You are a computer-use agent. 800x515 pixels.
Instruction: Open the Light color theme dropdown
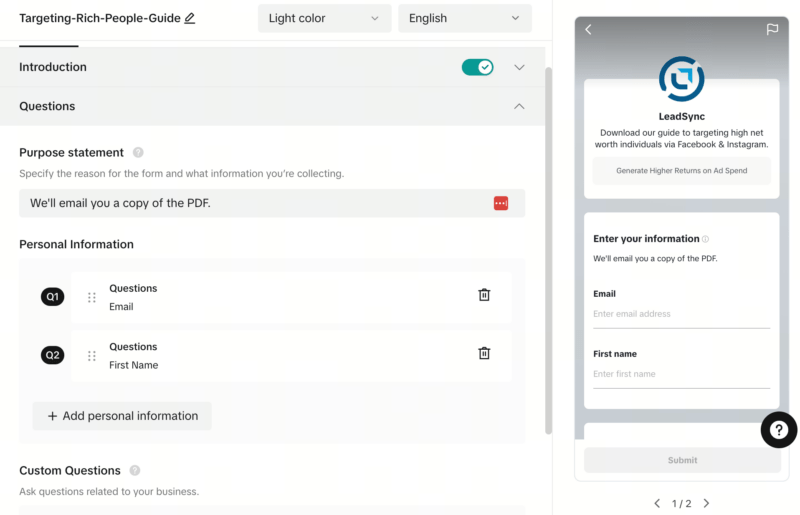tap(324, 18)
